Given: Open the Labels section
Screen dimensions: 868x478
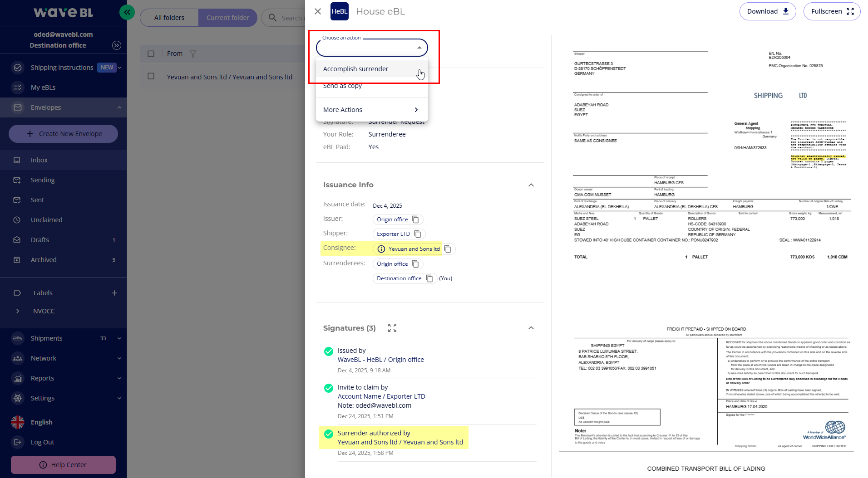Looking at the screenshot, I should [43, 293].
